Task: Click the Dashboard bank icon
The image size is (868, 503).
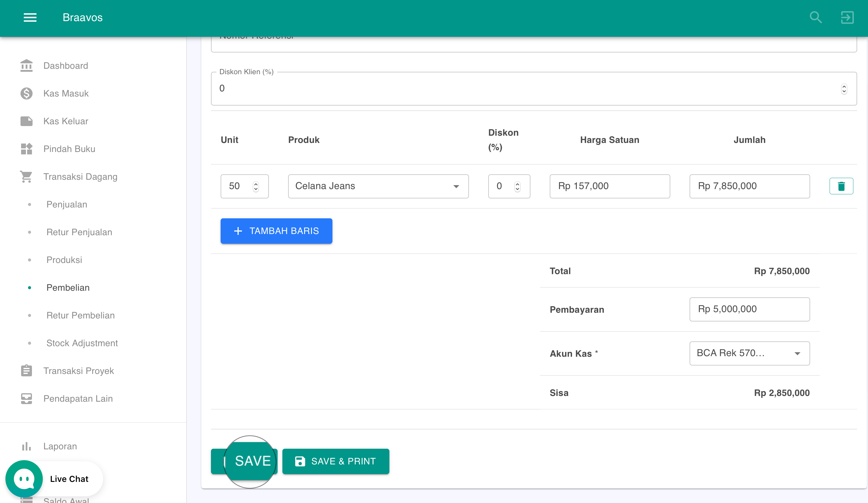Action: pos(26,65)
